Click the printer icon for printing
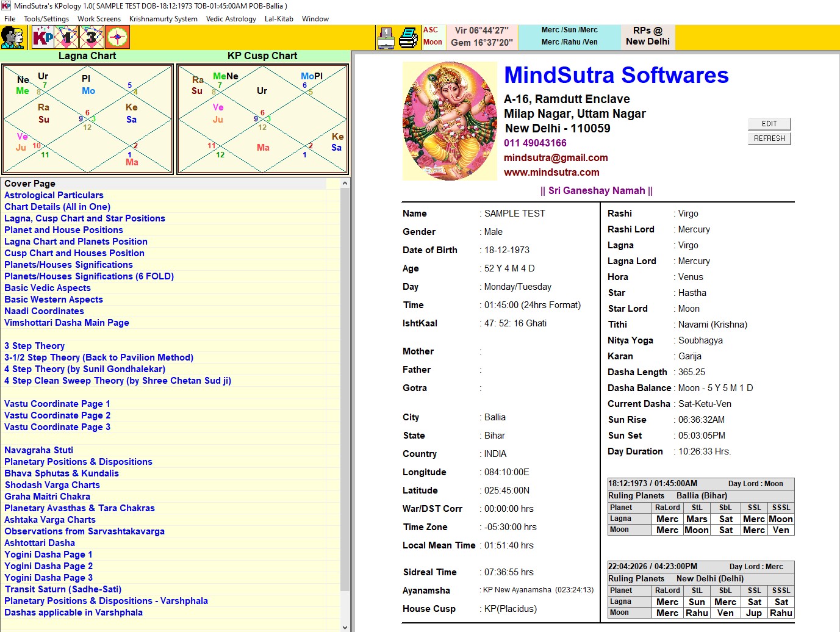 click(x=408, y=38)
